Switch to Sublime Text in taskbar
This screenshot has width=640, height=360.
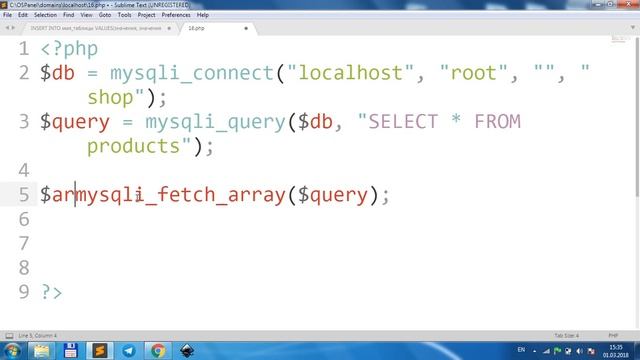[x=100, y=351]
